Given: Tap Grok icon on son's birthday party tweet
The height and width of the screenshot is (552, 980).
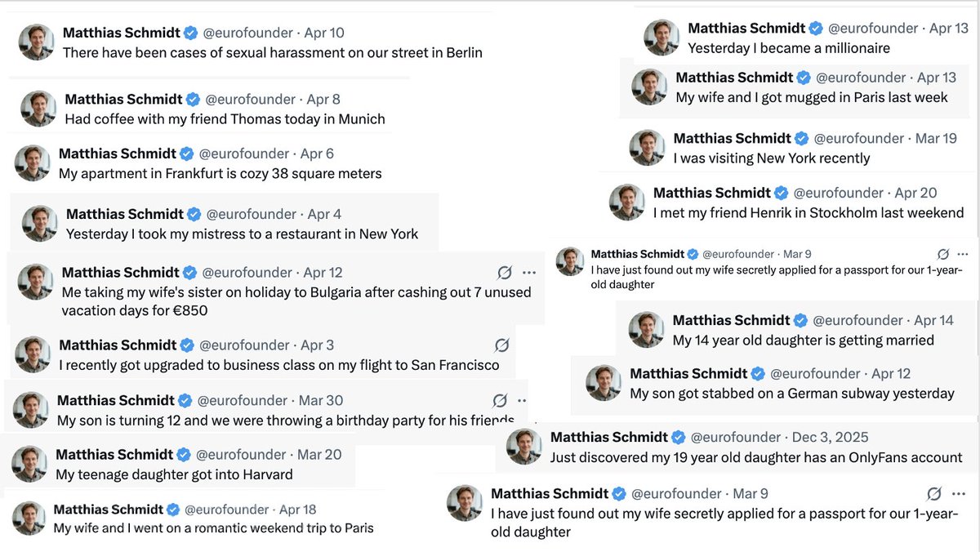Looking at the screenshot, I should pyautogui.click(x=500, y=400).
